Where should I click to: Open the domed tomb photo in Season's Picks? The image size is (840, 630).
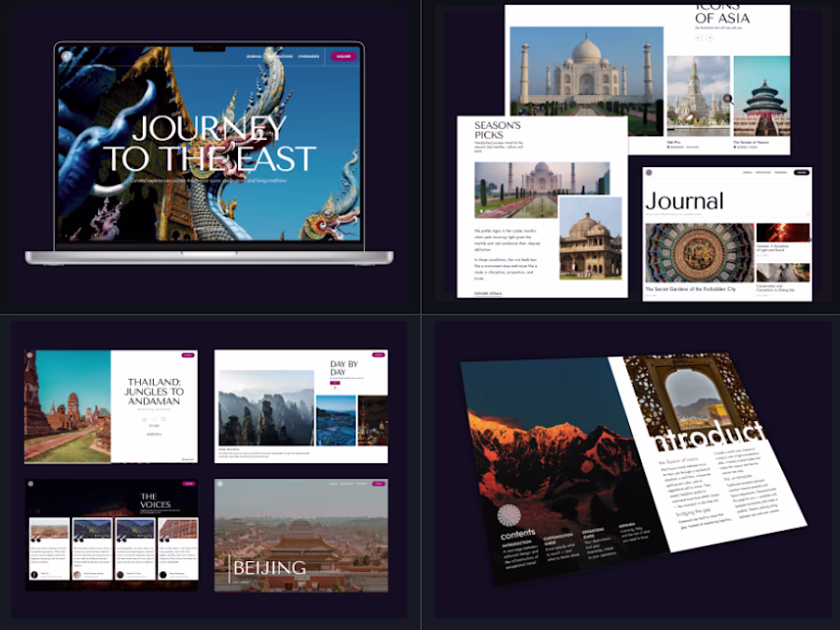pos(591,238)
